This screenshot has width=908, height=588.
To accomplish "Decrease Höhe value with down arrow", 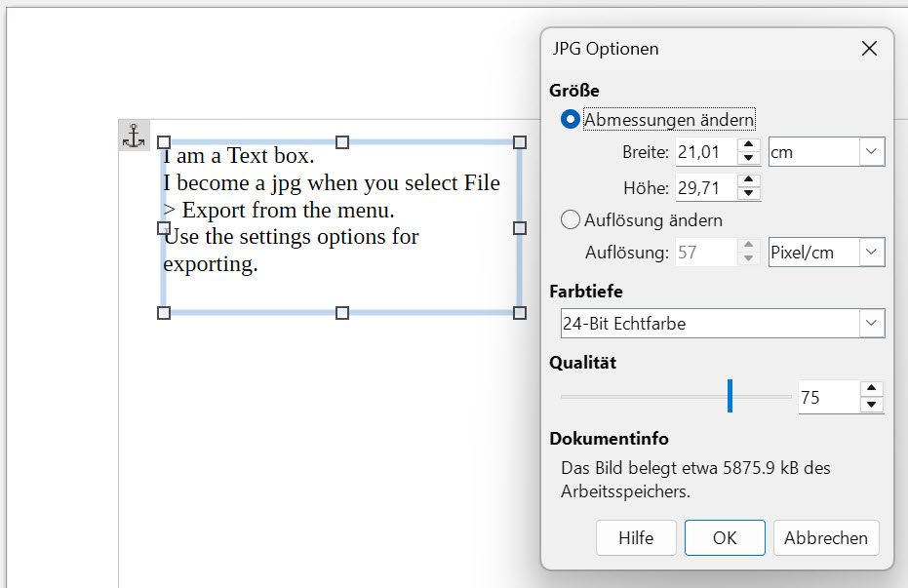I will (x=748, y=194).
